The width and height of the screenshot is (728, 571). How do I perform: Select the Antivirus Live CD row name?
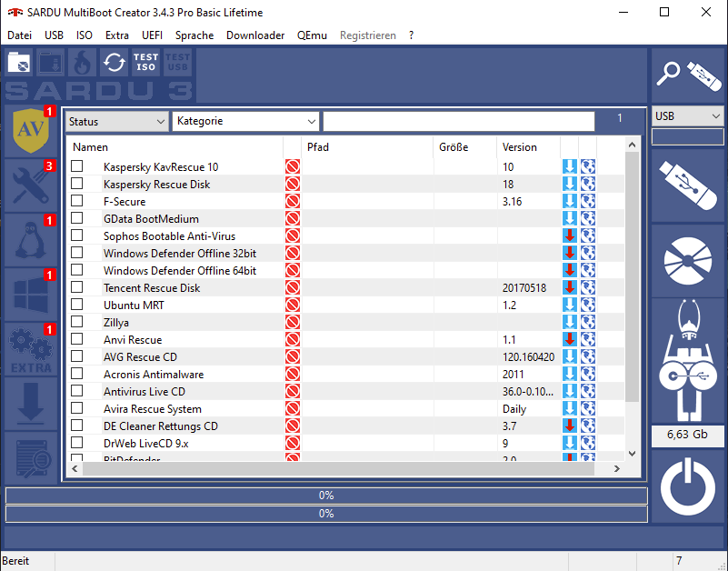(x=145, y=391)
